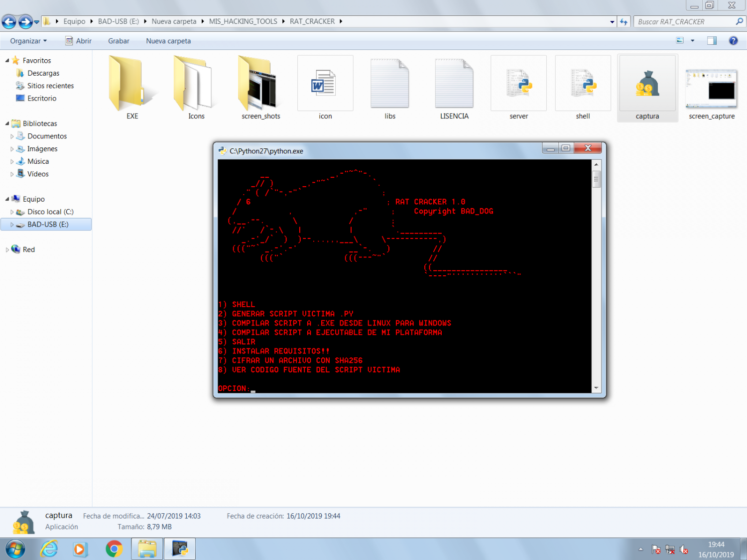Image resolution: width=747 pixels, height=560 pixels.
Task: Select the LISENCIA file
Action: pyautogui.click(x=454, y=88)
